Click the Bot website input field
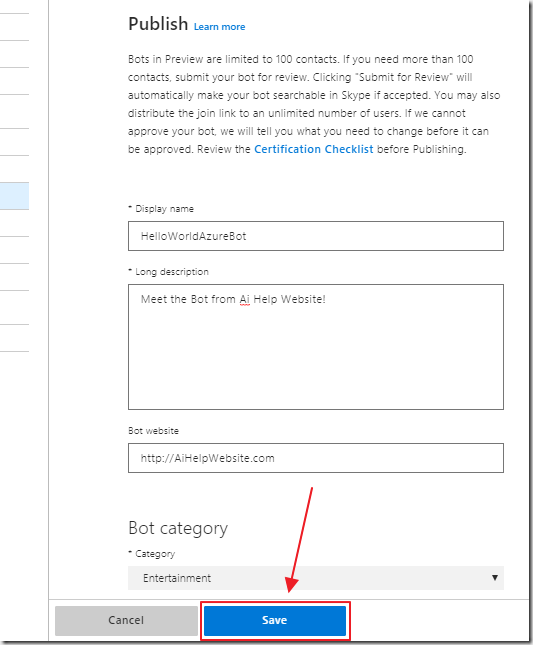Screen dimensions: 533x645 tap(315, 458)
